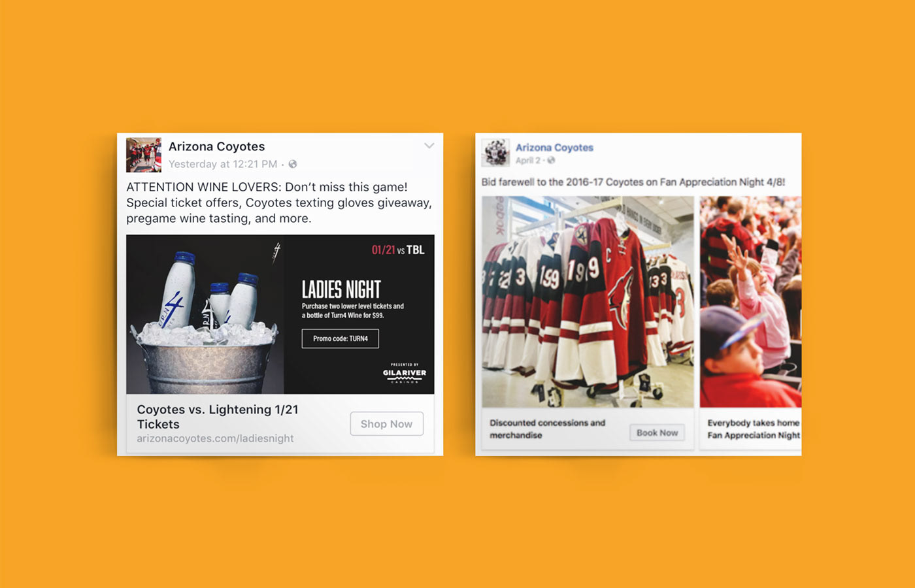This screenshot has height=588, width=915.
Task: Click the globe icon next to April 2
Action: [x=551, y=160]
